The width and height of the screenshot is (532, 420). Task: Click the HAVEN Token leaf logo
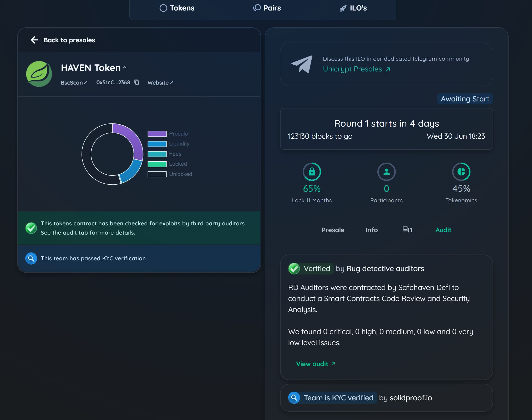pyautogui.click(x=39, y=74)
